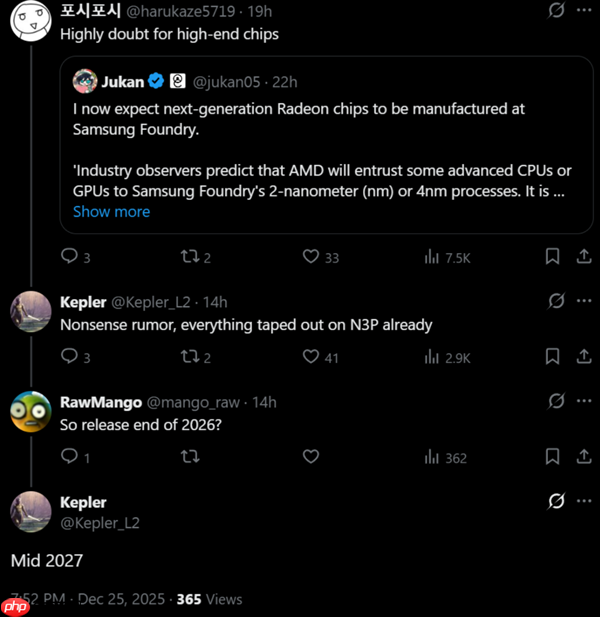Viewport: 600px width, 617px height.
Task: Repost RawMango's 'release end of 2026' tweet
Action: coord(188,457)
